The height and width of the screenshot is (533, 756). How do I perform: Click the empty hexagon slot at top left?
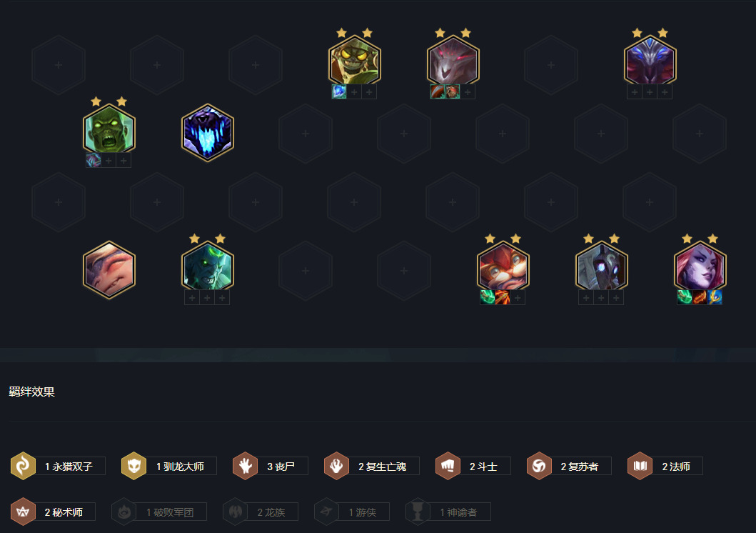coord(59,64)
